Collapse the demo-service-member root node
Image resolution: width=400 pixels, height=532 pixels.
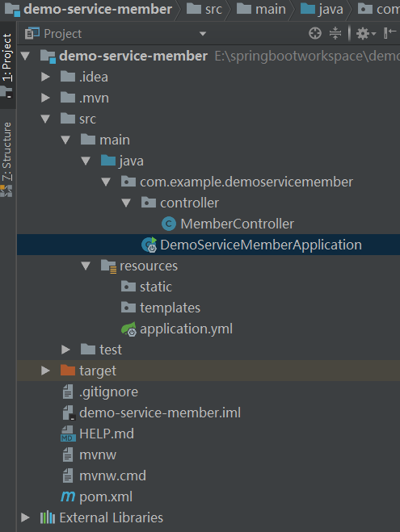coord(25,56)
